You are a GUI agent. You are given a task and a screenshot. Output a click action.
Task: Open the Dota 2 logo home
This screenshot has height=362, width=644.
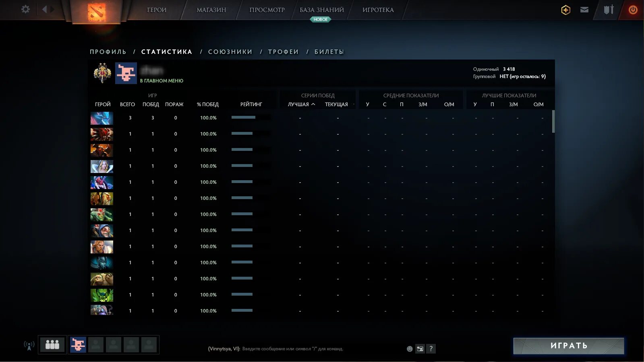[x=96, y=11]
